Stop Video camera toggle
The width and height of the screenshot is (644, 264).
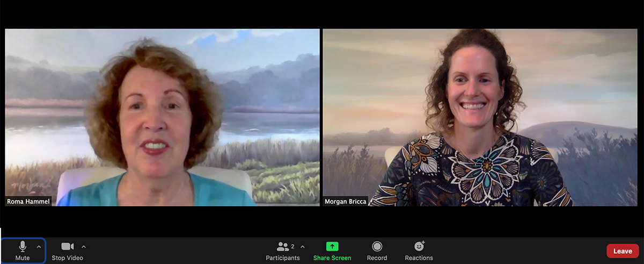(67, 251)
